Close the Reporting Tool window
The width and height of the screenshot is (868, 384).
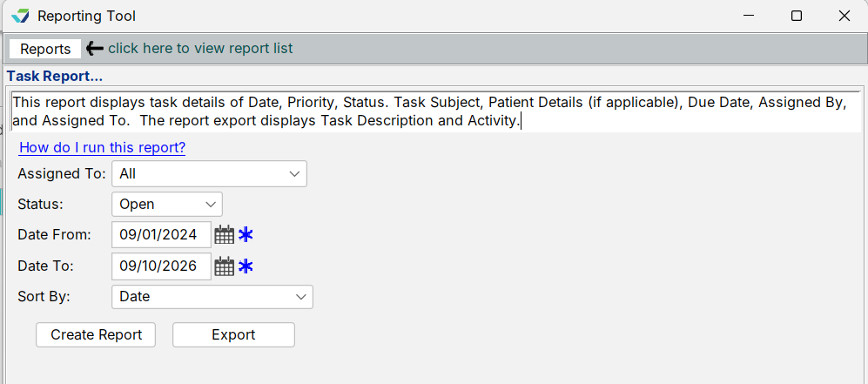[x=844, y=16]
